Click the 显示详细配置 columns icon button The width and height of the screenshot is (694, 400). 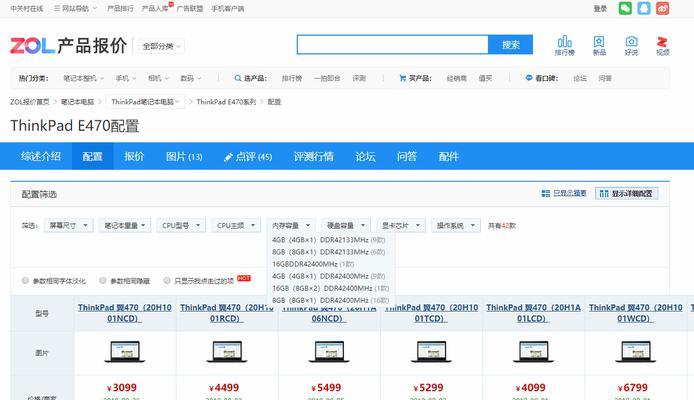626,193
